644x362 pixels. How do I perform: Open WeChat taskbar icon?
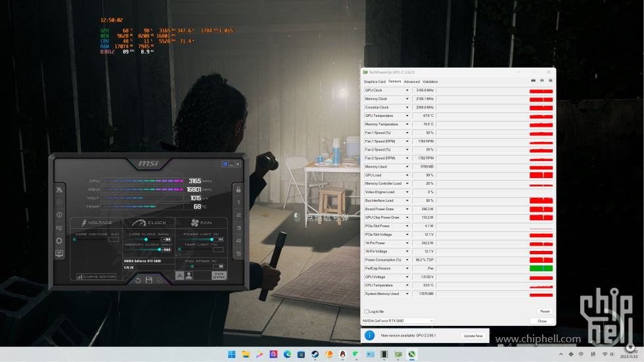pos(356,354)
